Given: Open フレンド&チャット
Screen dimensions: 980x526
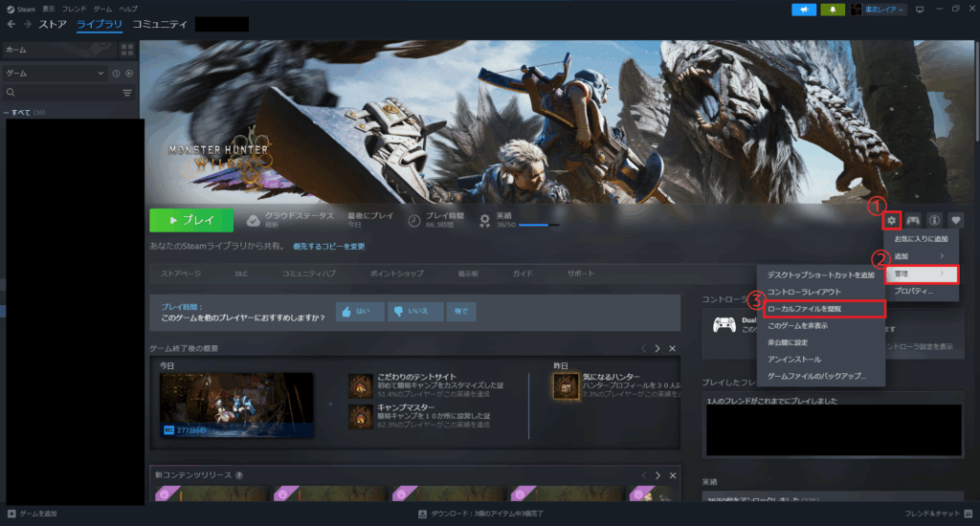Looking at the screenshot, I should tap(938, 514).
